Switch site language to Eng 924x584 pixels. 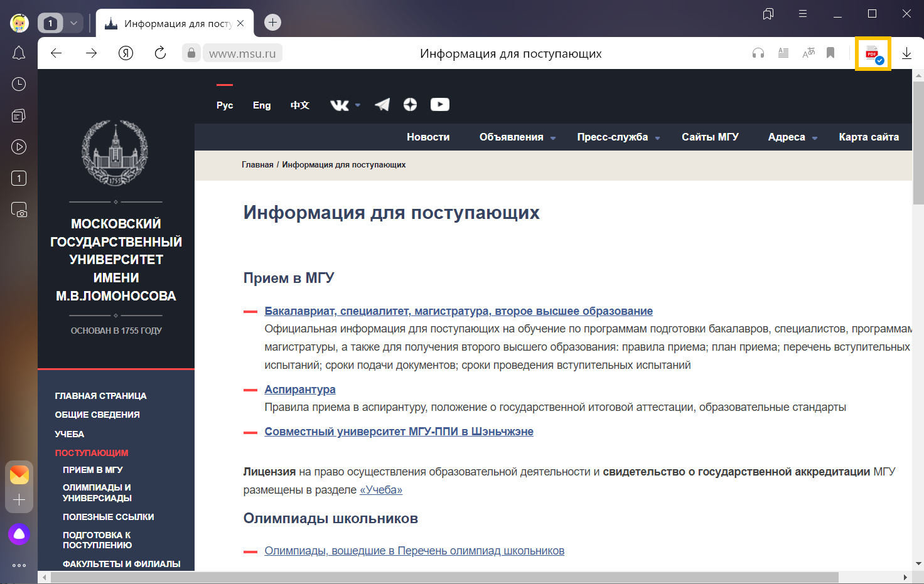[262, 105]
